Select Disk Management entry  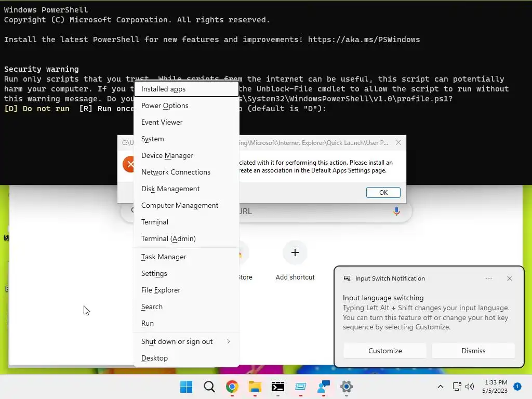point(187,189)
